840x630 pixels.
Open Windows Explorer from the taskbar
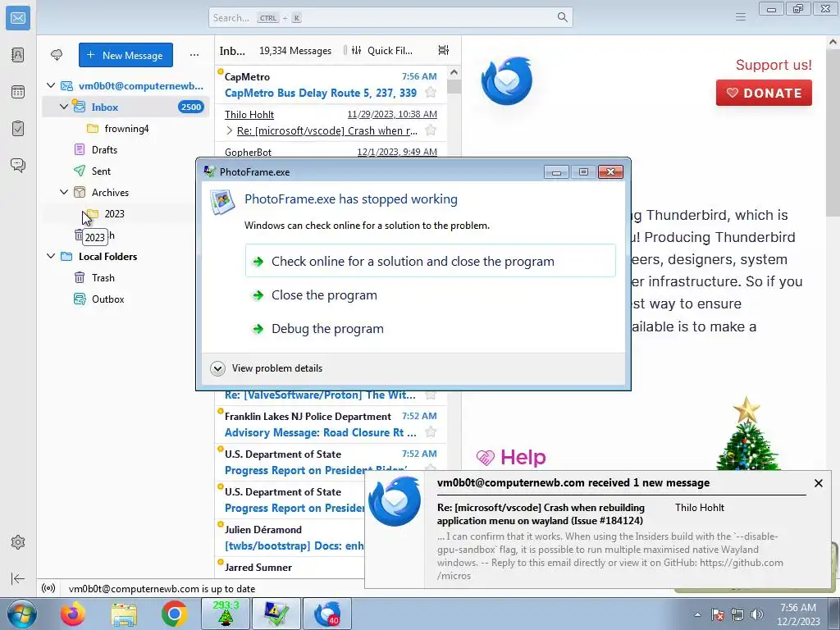124,614
